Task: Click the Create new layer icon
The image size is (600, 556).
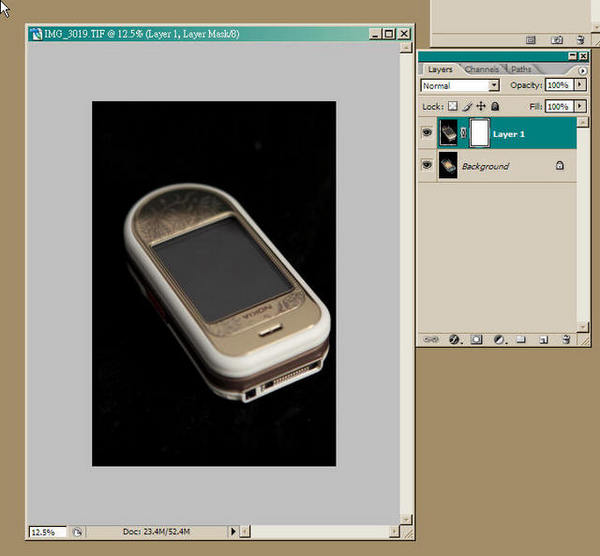Action: click(543, 339)
